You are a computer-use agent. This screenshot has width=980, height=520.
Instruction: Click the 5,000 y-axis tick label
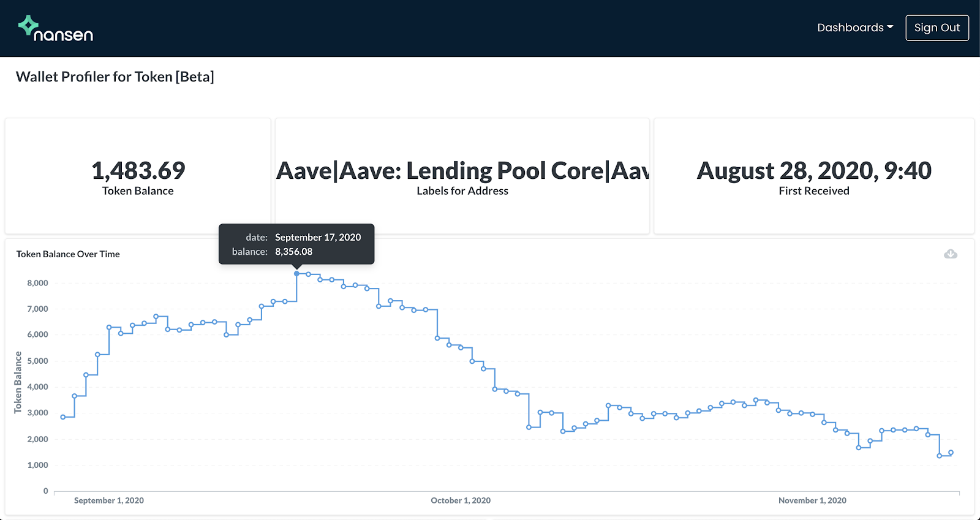click(37, 361)
